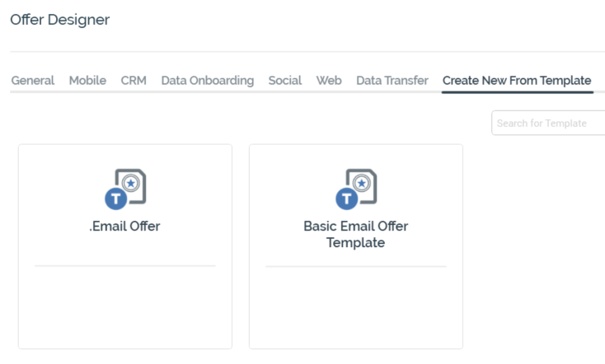Switch to the Web tab
This screenshot has height=364, width=605.
[329, 81]
